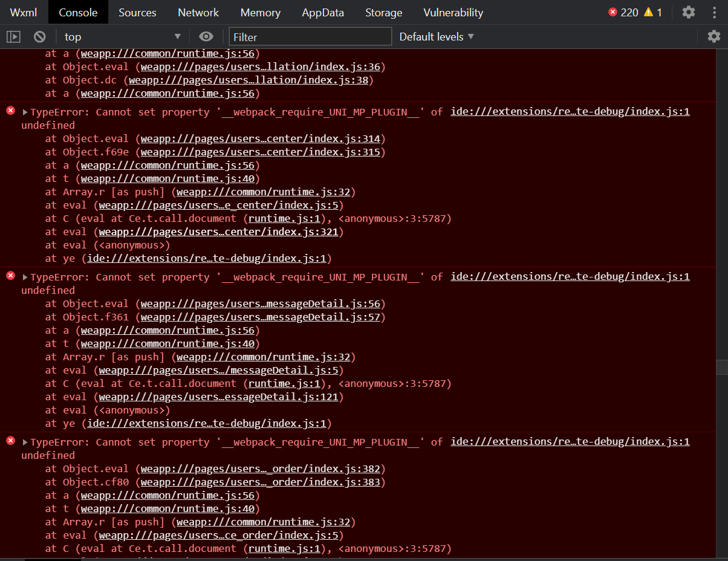Click the red error count 220 badge

(x=623, y=12)
